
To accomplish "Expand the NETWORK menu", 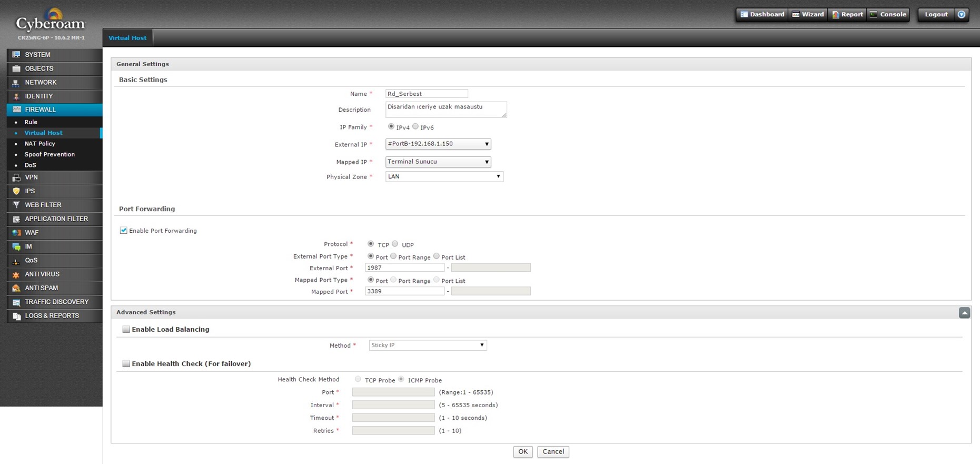I will (x=55, y=83).
